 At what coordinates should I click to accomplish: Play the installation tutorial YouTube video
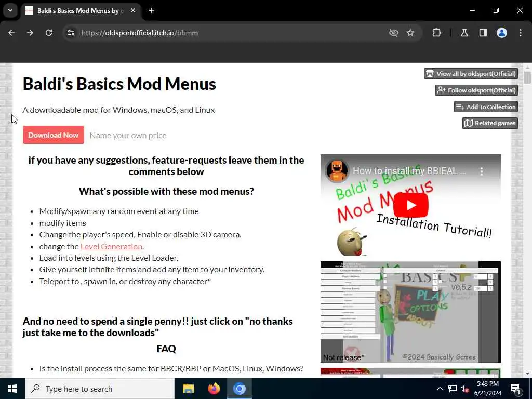tap(411, 205)
